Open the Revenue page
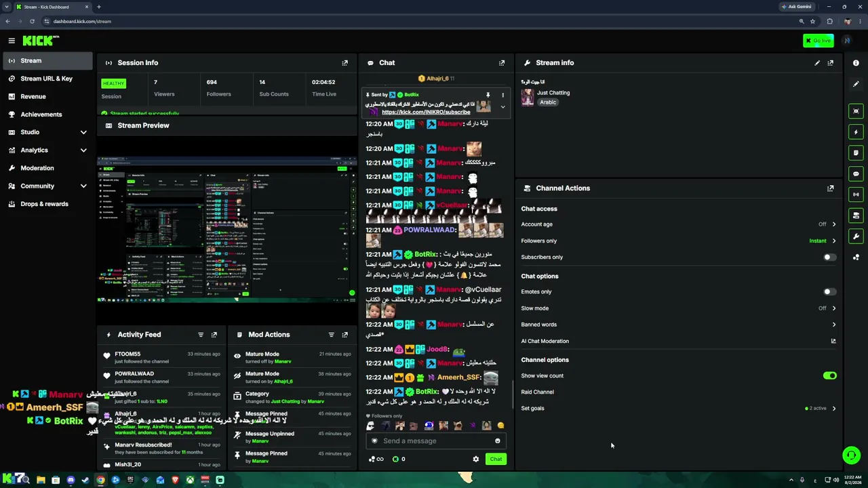 click(46, 97)
